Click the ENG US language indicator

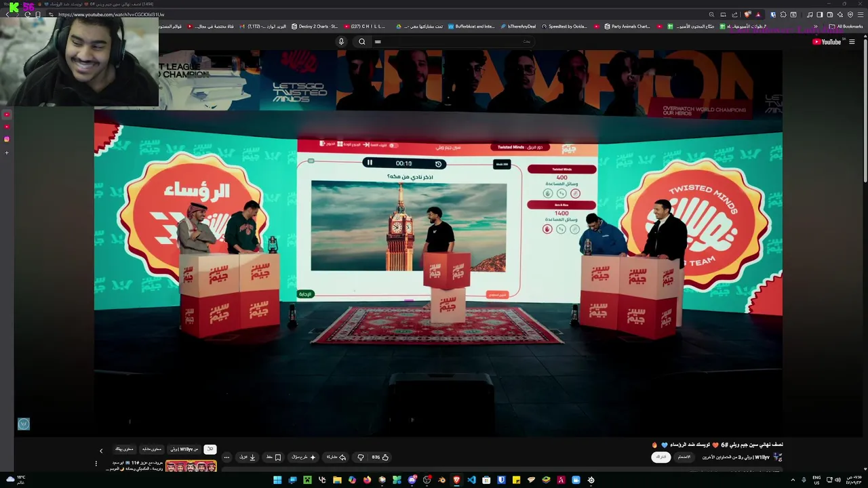click(816, 480)
